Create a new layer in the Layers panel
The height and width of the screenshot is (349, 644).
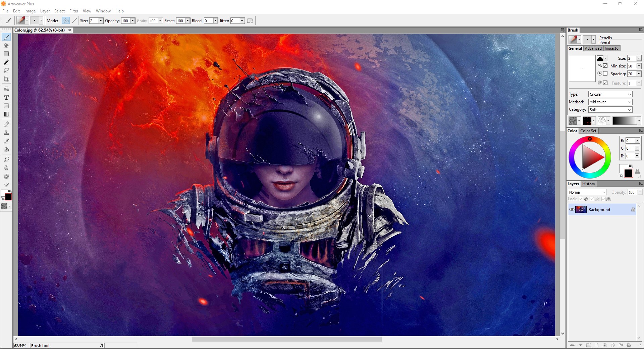(x=597, y=345)
